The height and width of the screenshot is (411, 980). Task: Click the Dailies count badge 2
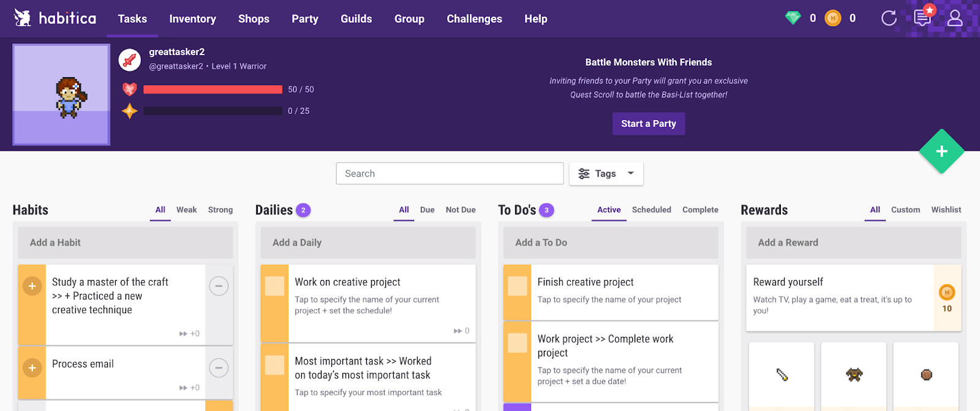point(303,210)
